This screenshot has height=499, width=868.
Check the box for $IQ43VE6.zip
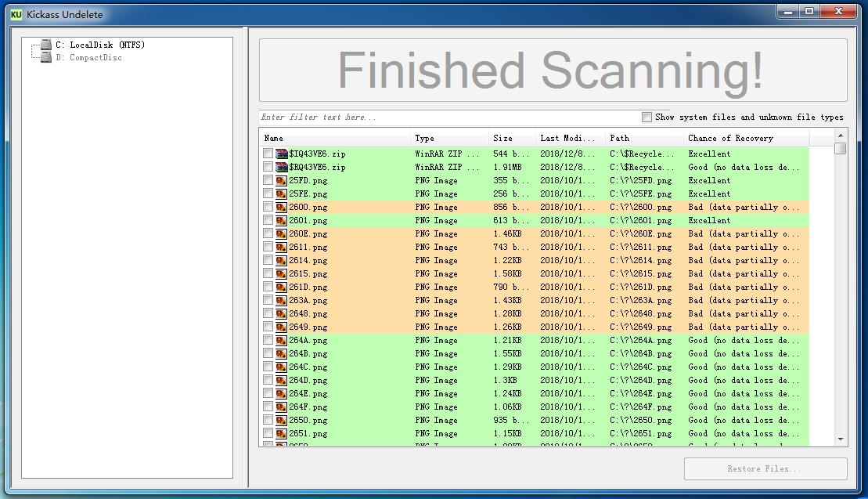click(268, 154)
